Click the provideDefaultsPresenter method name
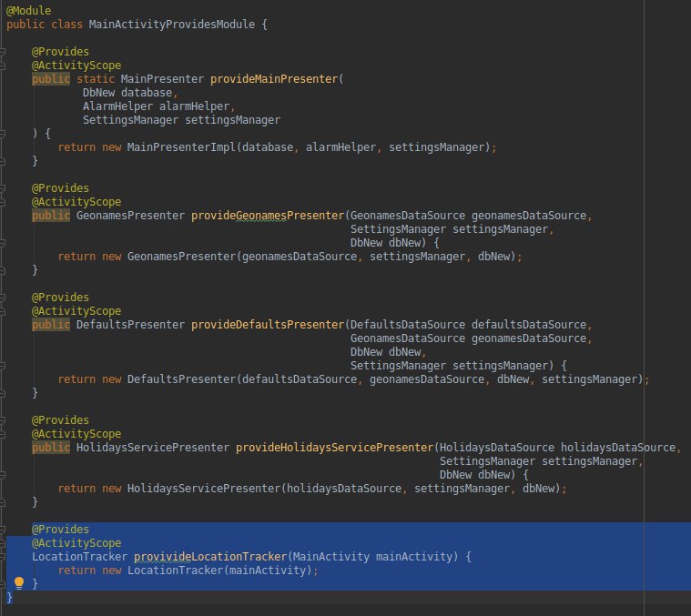 coord(268,325)
